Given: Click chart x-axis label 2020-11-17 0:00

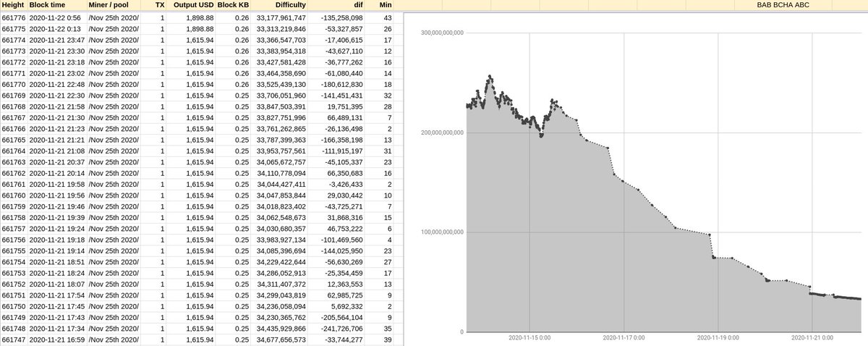Looking at the screenshot, I should point(624,337).
